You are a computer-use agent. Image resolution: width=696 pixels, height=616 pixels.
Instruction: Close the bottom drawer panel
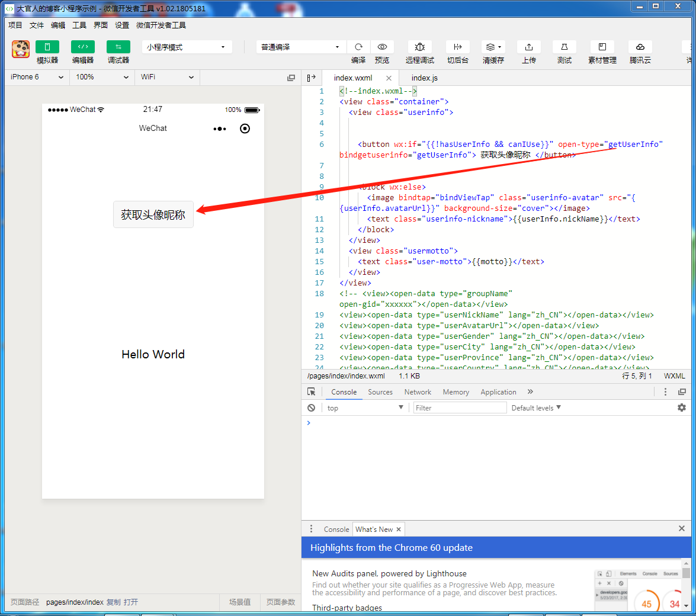[682, 528]
